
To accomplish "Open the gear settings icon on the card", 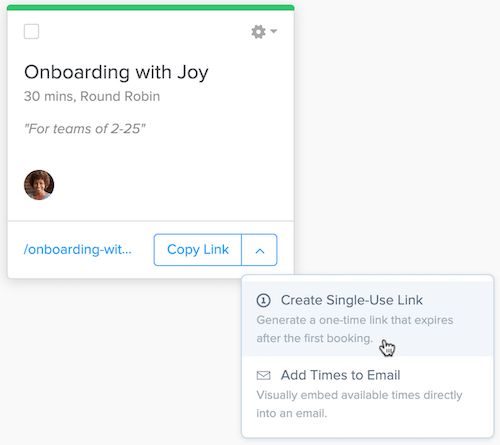I will coord(264,32).
